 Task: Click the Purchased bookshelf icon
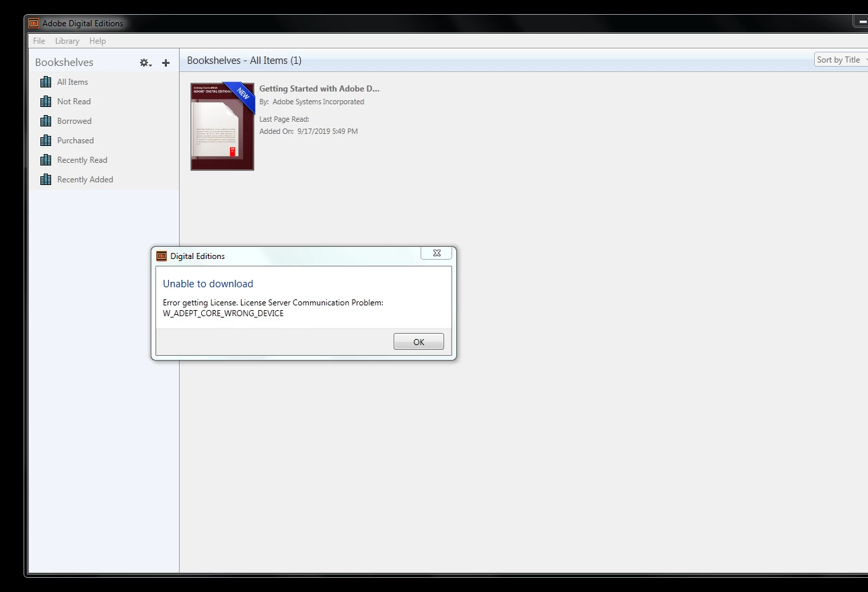point(46,141)
